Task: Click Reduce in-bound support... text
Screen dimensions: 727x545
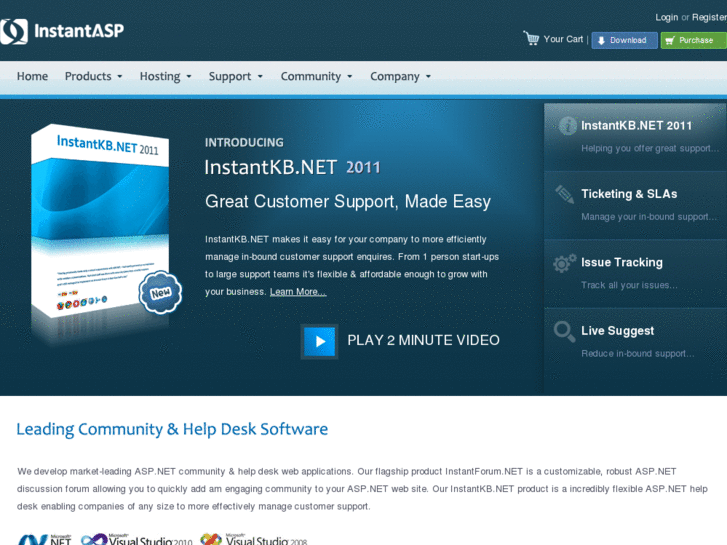Action: [x=638, y=354]
